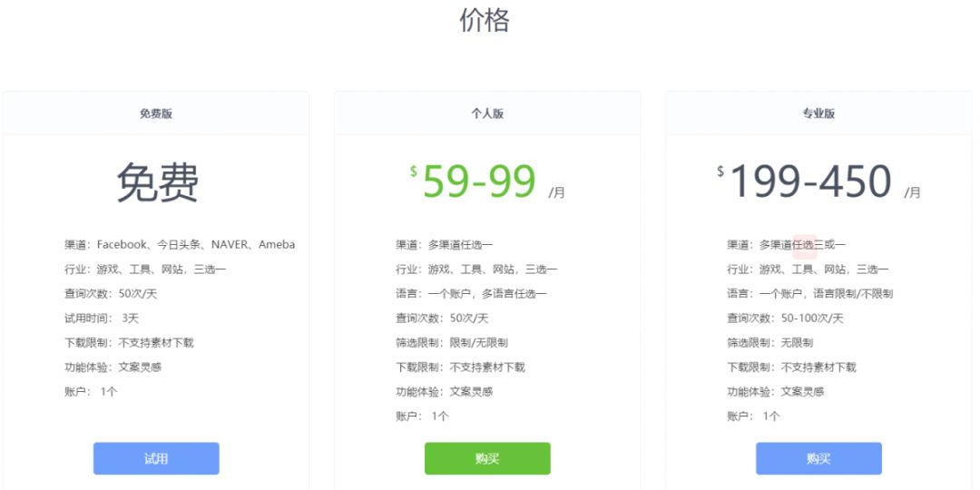The image size is (980, 490).
Task: Click 一个账户，多语言任选一 language line
Action: [471, 294]
